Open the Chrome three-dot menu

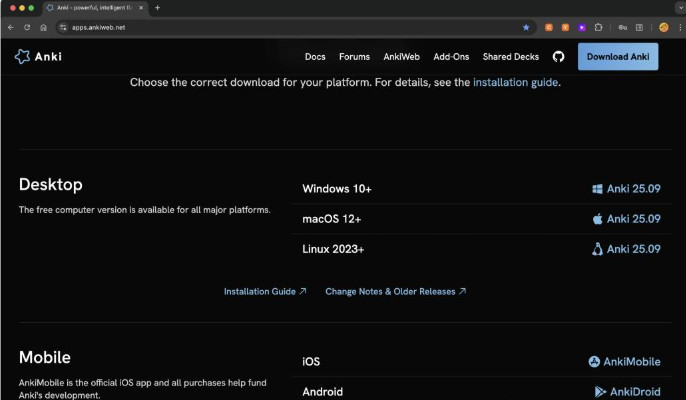[x=680, y=27]
